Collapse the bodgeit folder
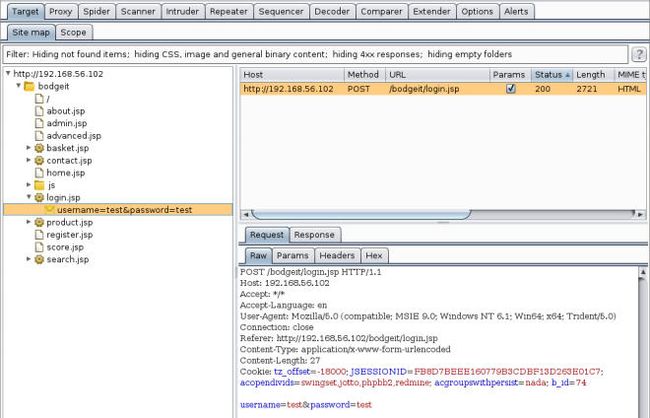This screenshot has height=418, width=650. (18, 85)
